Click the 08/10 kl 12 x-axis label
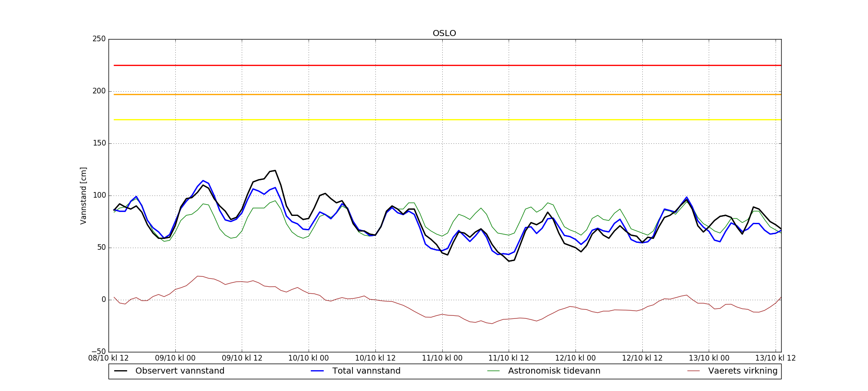This screenshot has height=391, width=868. tap(108, 358)
